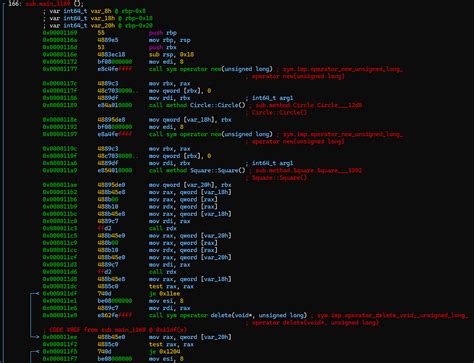The height and width of the screenshot is (363, 474).
Task: Click the address 0x000011ee
Action: [x=60, y=337]
